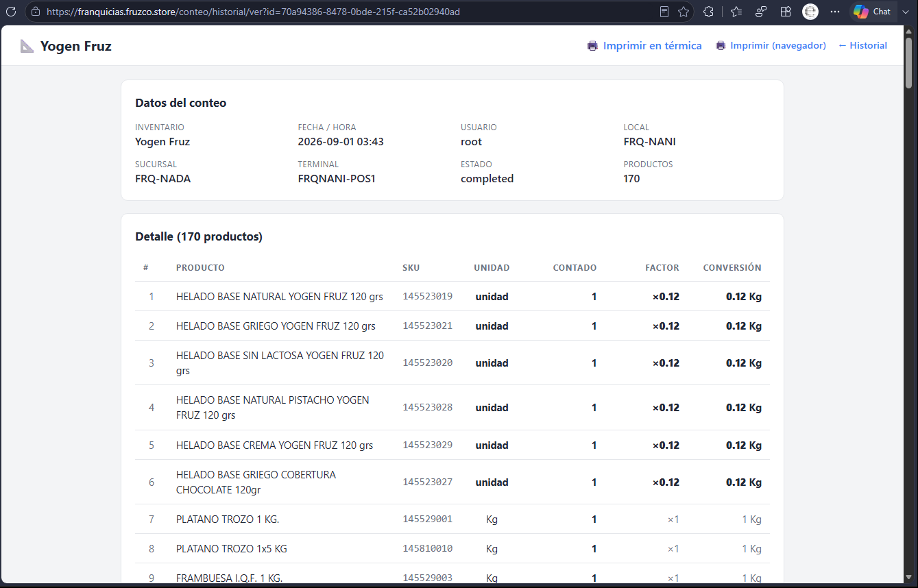Click row number 5 in the table
Viewport: 918px width, 588px height.
152,445
